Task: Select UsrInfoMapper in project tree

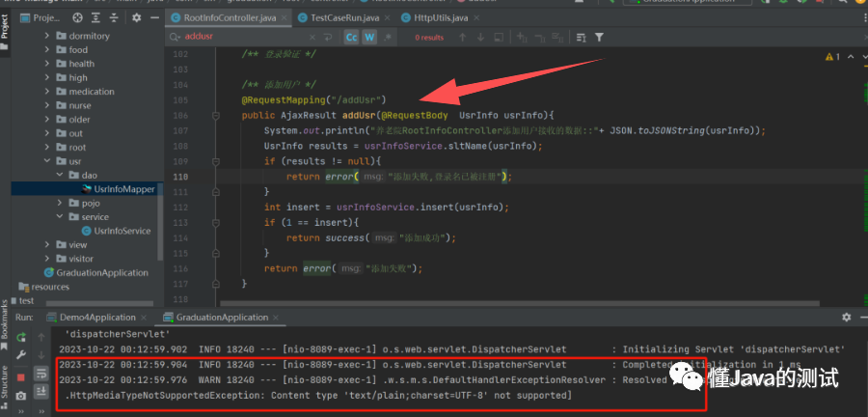Action: (124, 189)
